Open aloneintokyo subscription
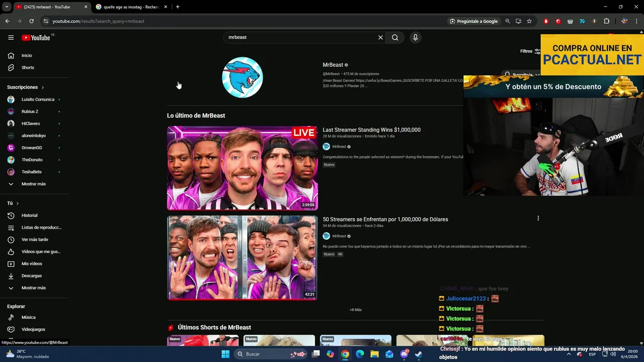 pyautogui.click(x=34, y=136)
